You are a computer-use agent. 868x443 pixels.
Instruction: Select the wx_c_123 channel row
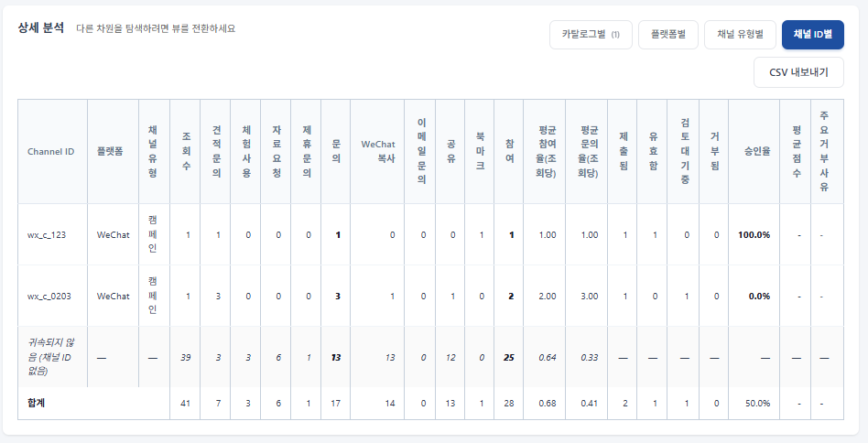47,234
